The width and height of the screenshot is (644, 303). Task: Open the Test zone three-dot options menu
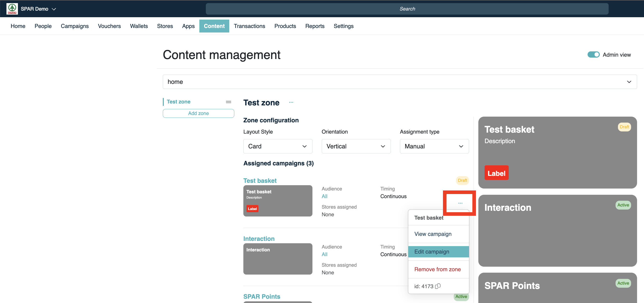pyautogui.click(x=291, y=103)
